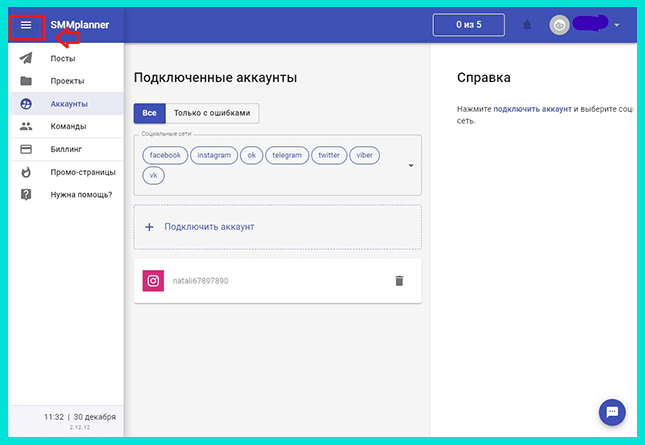The width and height of the screenshot is (645, 445).
Task: Expand the Социальные сети dropdown arrow
Action: pyautogui.click(x=411, y=165)
